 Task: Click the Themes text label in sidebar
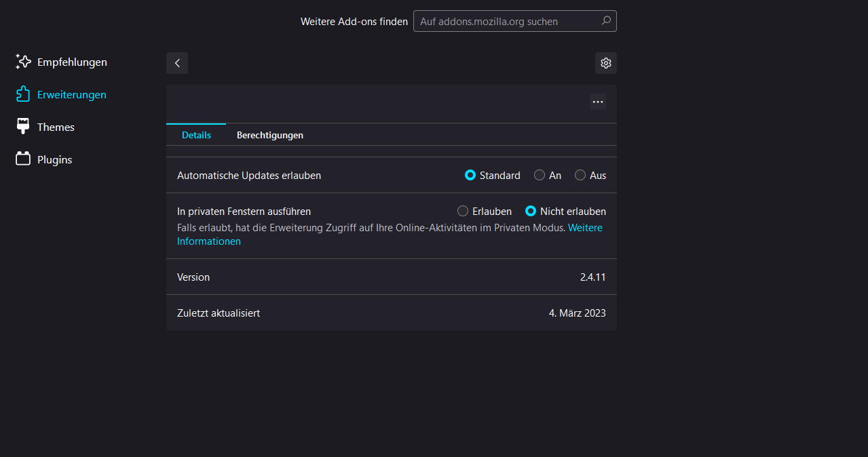coord(56,127)
